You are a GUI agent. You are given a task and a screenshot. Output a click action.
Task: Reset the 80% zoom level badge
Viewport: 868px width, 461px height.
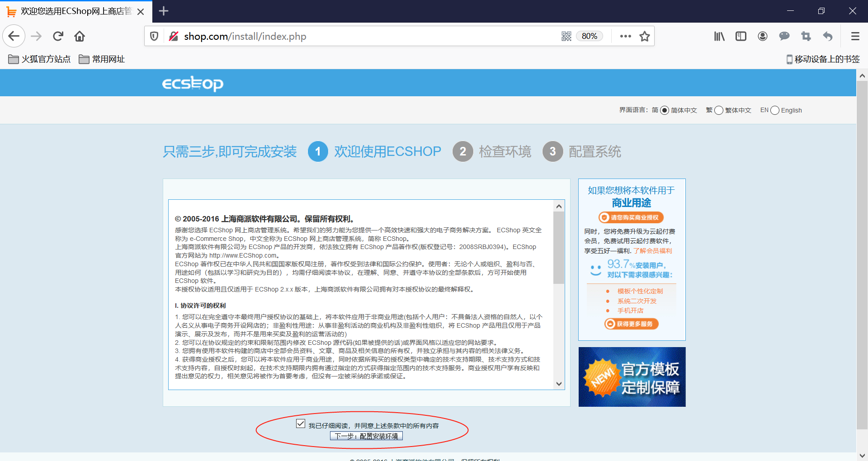pyautogui.click(x=590, y=36)
